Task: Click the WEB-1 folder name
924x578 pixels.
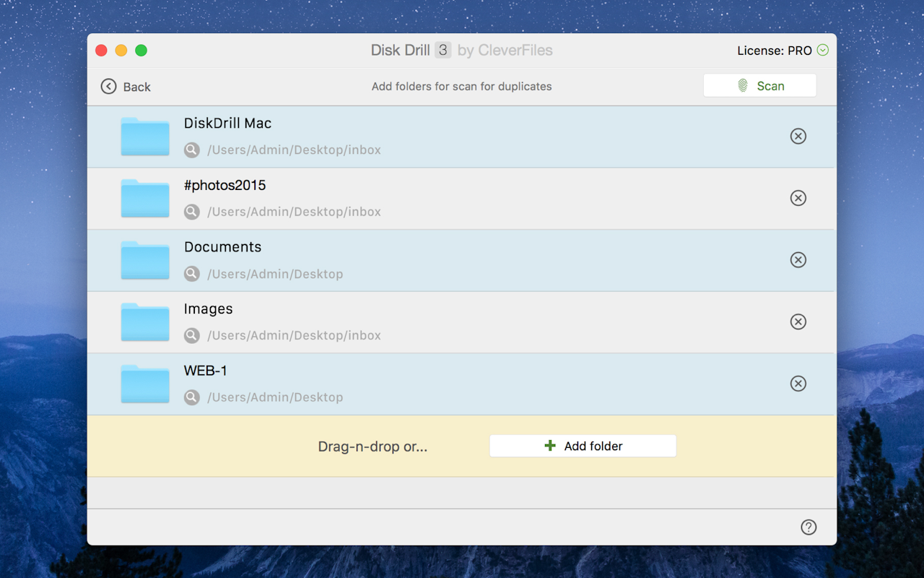Action: (x=206, y=371)
